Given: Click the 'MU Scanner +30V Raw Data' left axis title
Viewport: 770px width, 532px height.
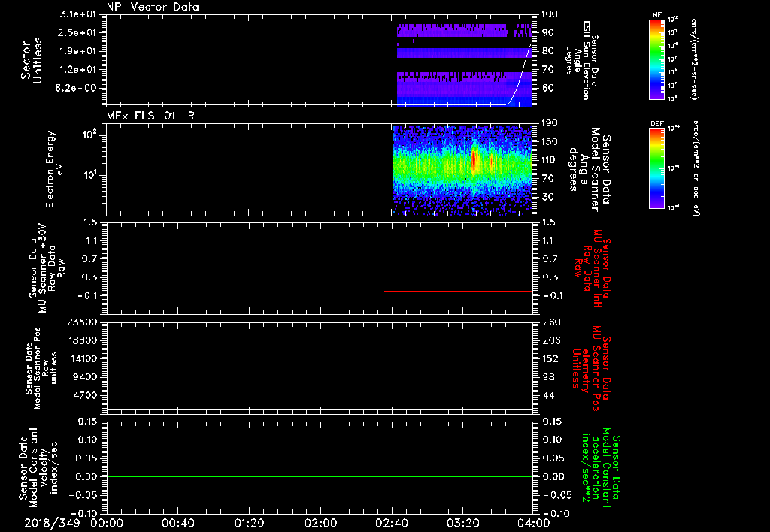Looking at the screenshot, I should (46, 268).
